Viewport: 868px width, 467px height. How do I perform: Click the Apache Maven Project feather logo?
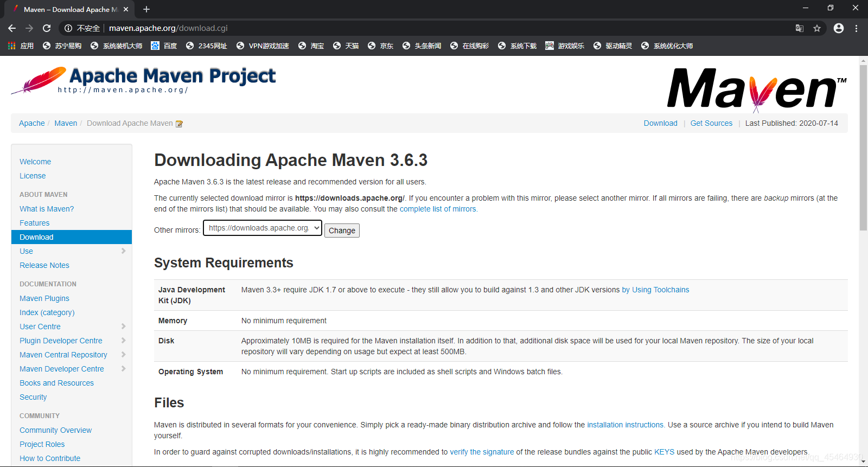point(143,80)
